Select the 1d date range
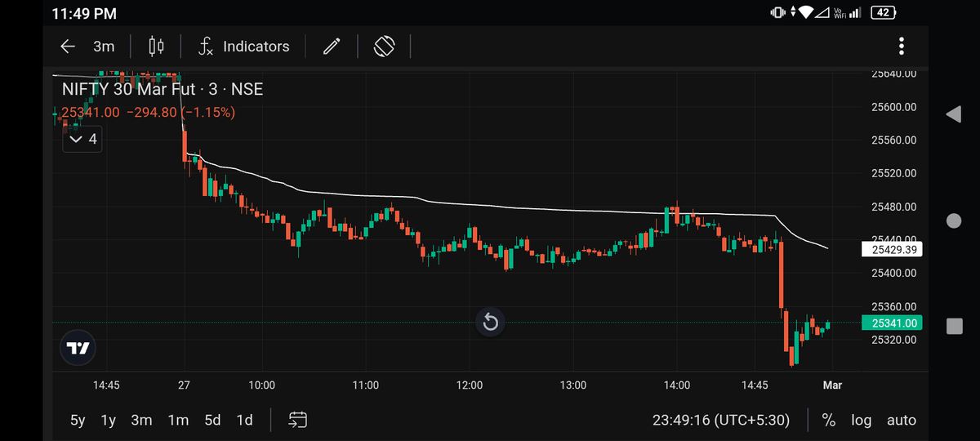This screenshot has height=441, width=980. coord(244,421)
